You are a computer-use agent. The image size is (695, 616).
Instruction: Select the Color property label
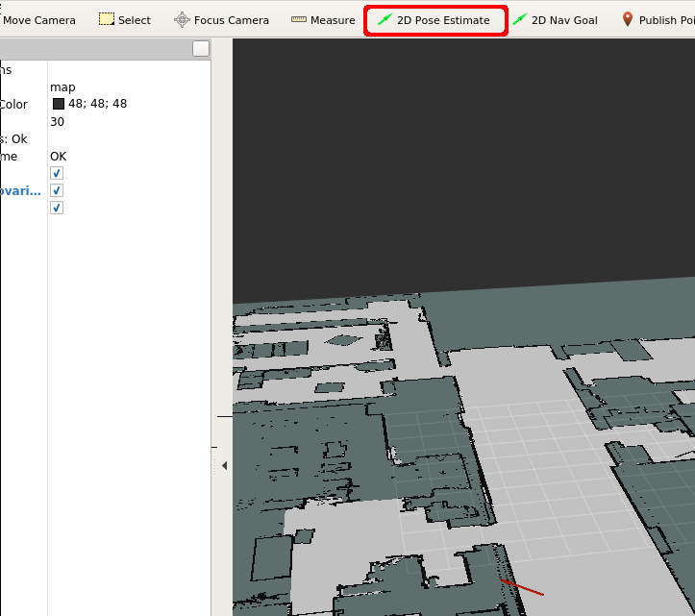[x=14, y=105]
